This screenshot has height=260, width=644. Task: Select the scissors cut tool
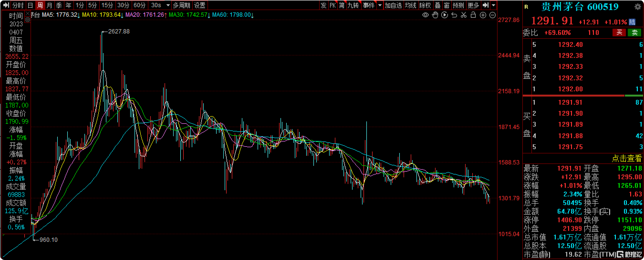click(x=464, y=15)
